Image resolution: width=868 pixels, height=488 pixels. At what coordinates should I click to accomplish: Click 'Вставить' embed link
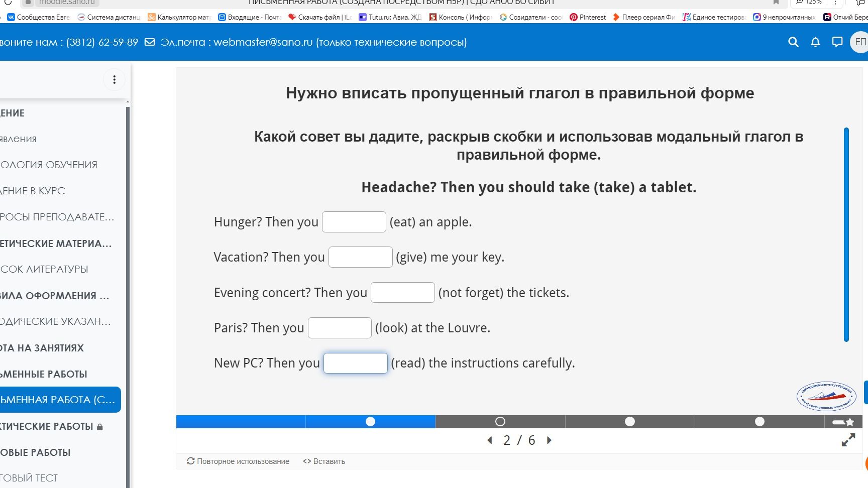click(x=324, y=461)
